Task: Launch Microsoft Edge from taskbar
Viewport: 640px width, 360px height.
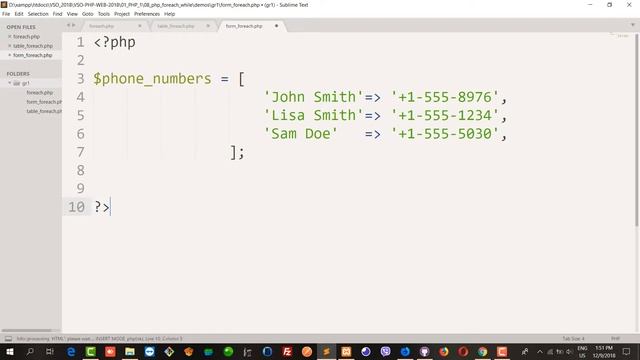Action: 71,351
